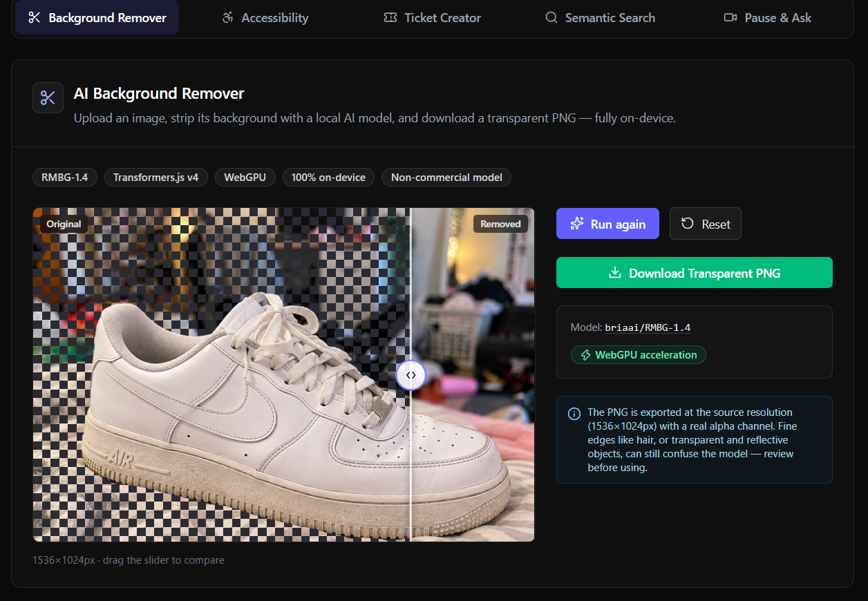Viewport: 868px width, 601px height.
Task: Grab the before/after comparison slider handle
Action: click(x=411, y=375)
